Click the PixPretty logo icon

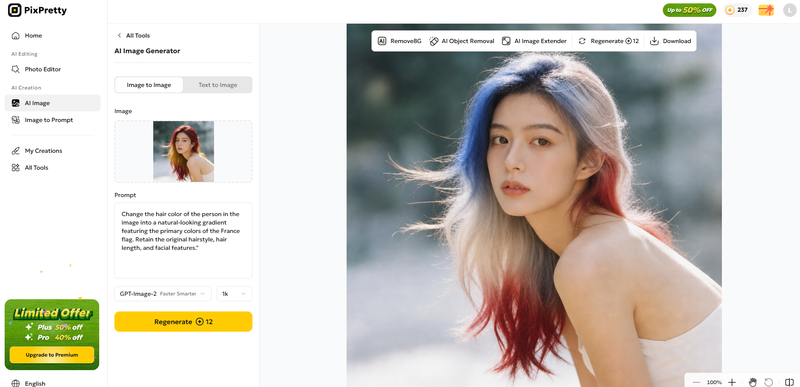[15, 10]
